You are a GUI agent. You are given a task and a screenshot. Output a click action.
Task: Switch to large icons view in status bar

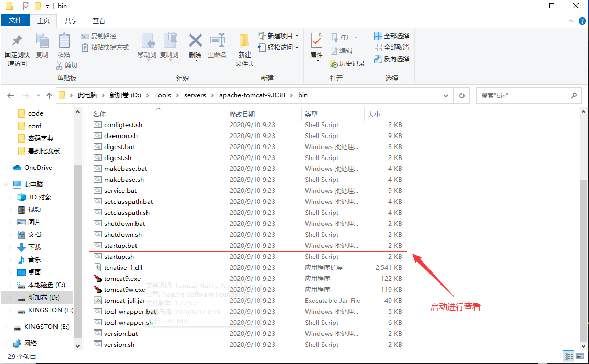(580, 356)
